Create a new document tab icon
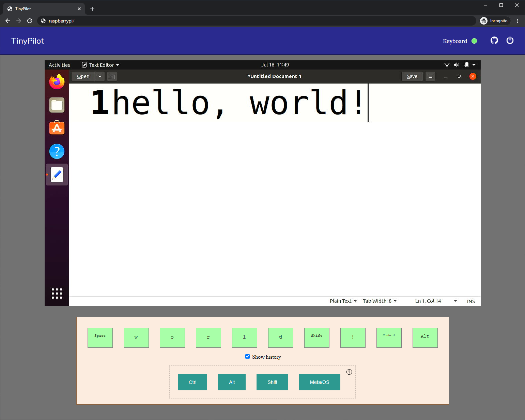The image size is (525, 420). pyautogui.click(x=112, y=76)
